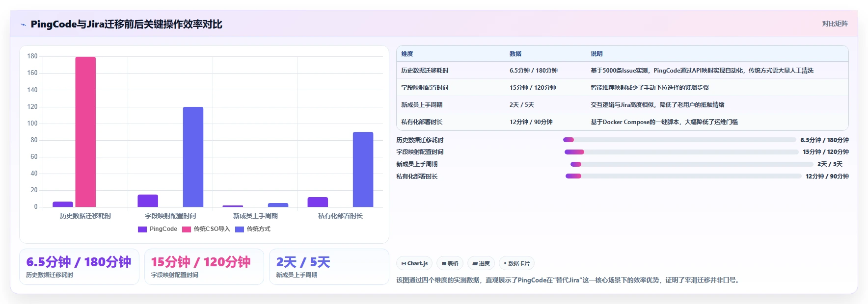This screenshot has width=868, height=304.
Task: Click the blue 90 bar for 私有化部署时长
Action: coord(363,169)
